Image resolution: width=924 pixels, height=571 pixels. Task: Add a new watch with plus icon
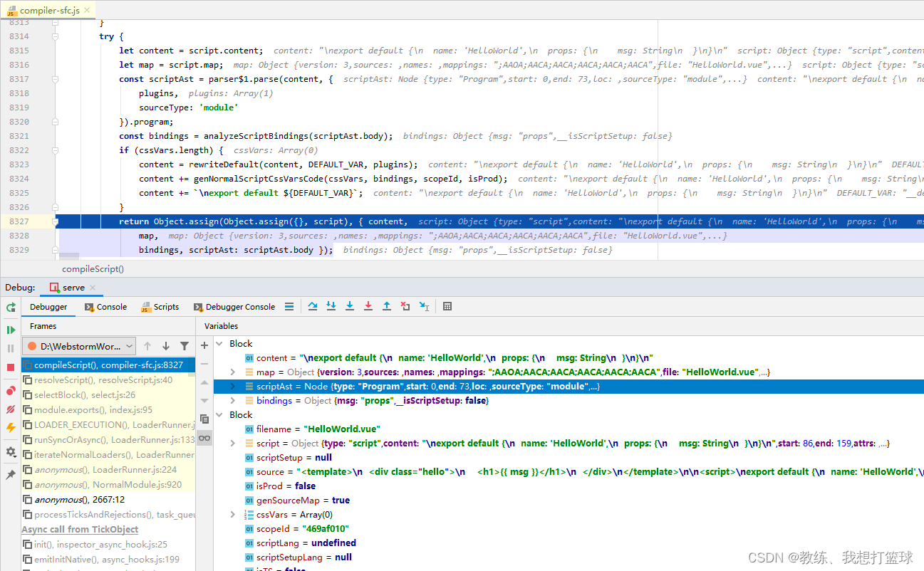pos(204,345)
